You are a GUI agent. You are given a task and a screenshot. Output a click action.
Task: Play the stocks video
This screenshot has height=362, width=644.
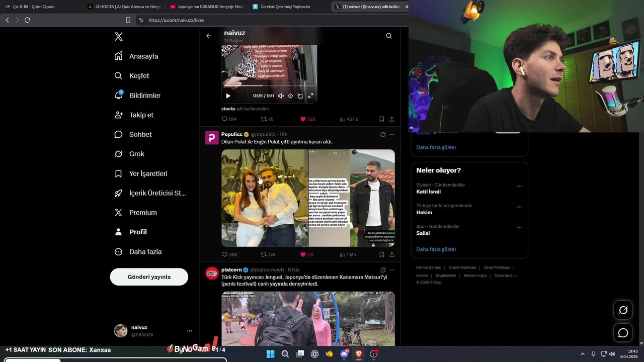tap(228, 96)
